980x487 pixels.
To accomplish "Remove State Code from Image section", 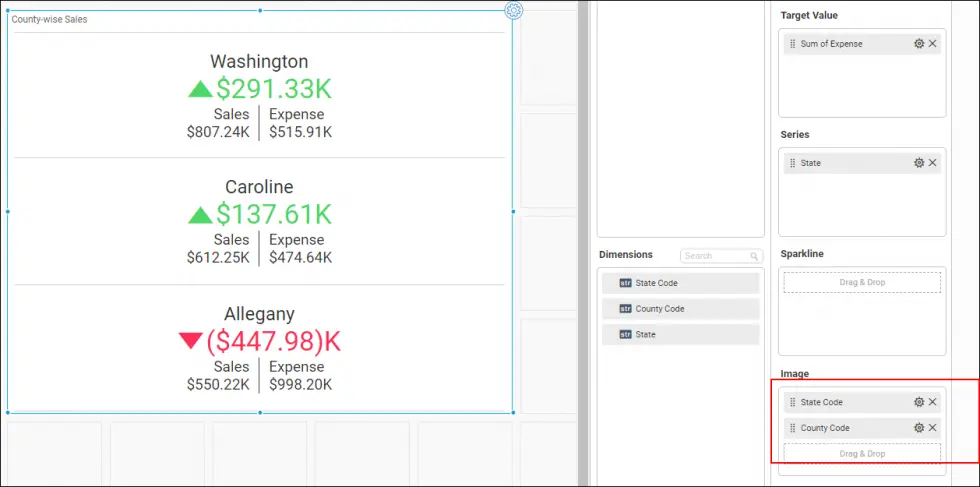I will tap(933, 402).
